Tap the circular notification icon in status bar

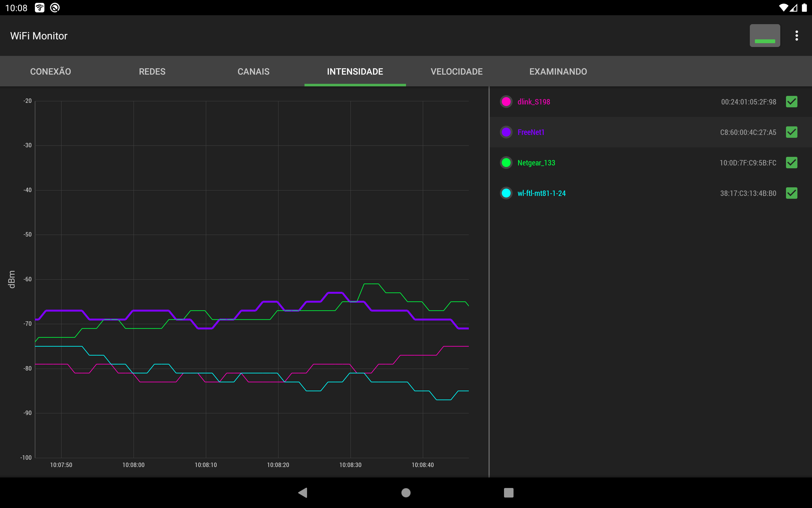(55, 7)
